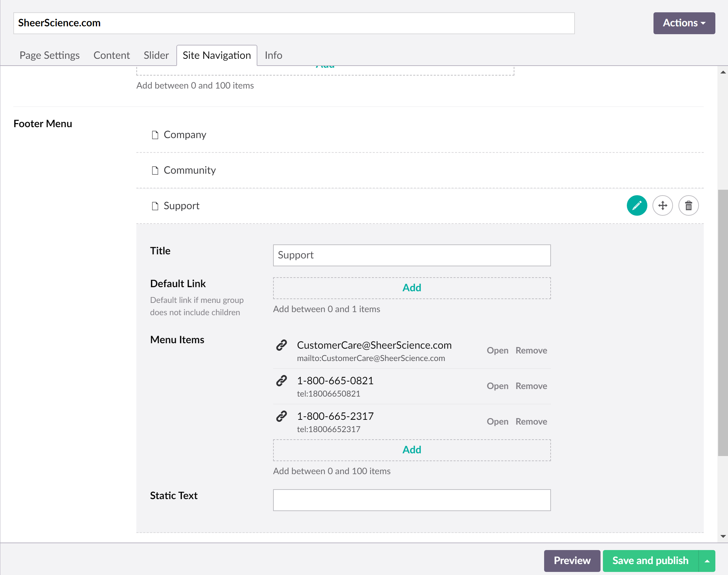Click the mailto:CustomerCare@SheerScience.com text
The image size is (728, 575).
pos(371,358)
